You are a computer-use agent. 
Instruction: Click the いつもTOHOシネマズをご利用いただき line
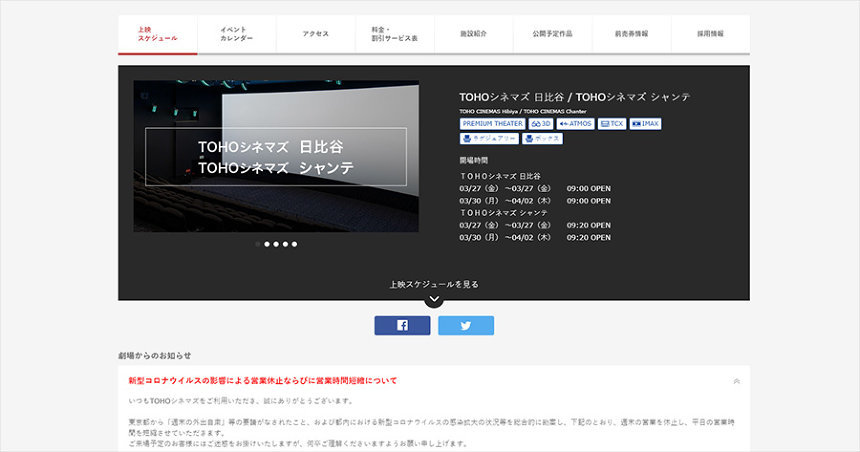242,401
